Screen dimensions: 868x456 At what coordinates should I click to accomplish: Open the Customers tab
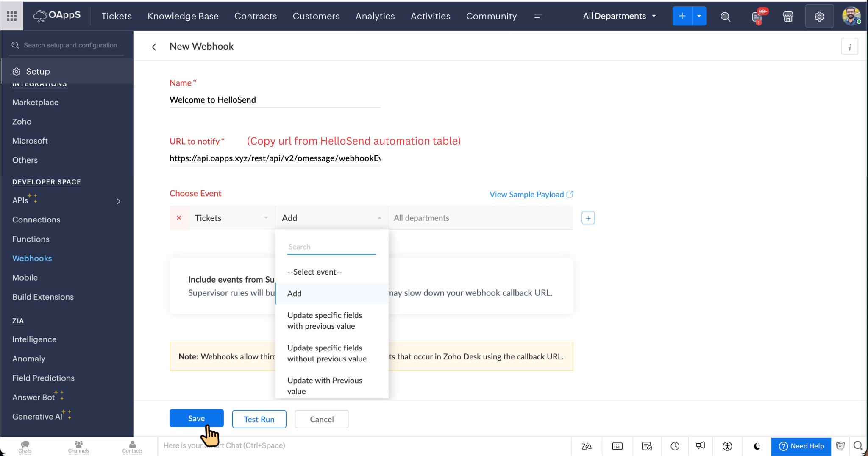[x=316, y=16]
